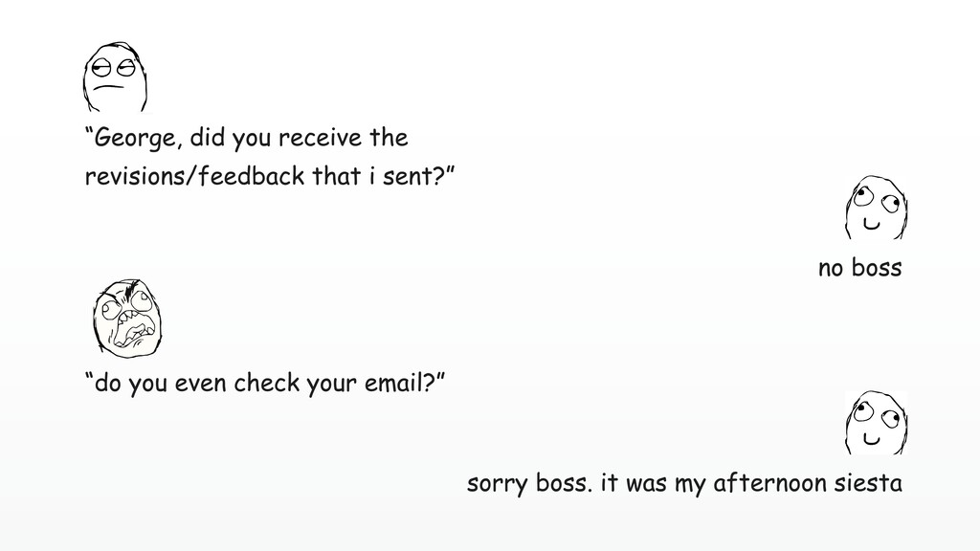Click the rage face's open mouth
This screenshot has width=980, height=551.
(x=136, y=330)
